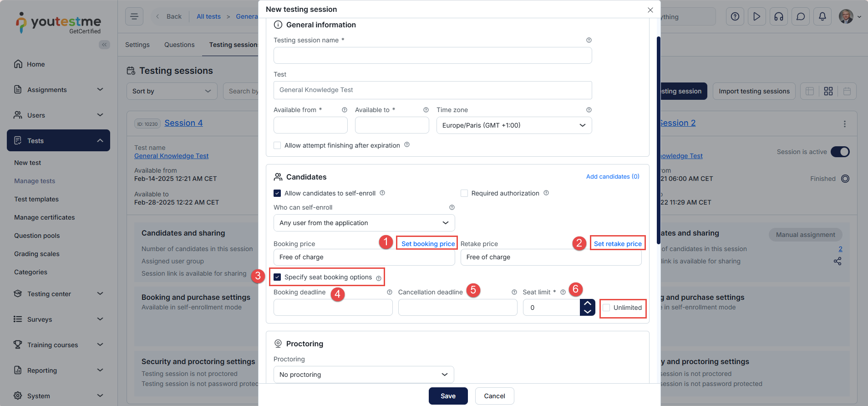
Task: Check Required authorization
Action: pos(464,193)
